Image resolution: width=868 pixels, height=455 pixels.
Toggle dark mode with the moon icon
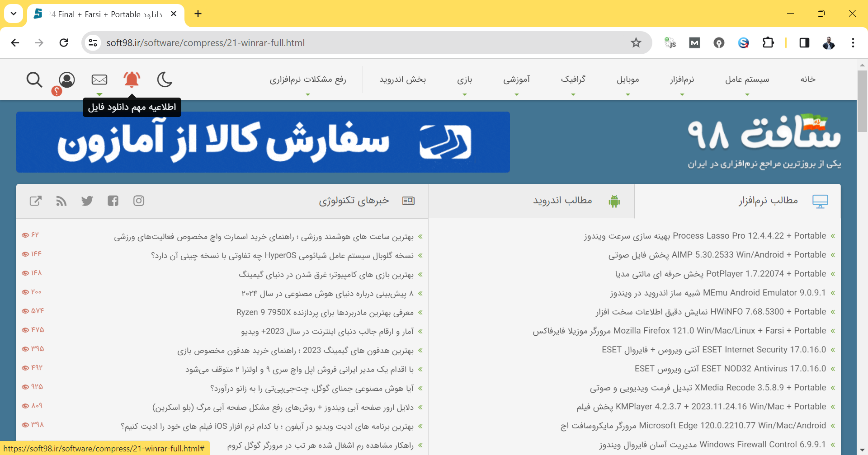click(x=165, y=80)
